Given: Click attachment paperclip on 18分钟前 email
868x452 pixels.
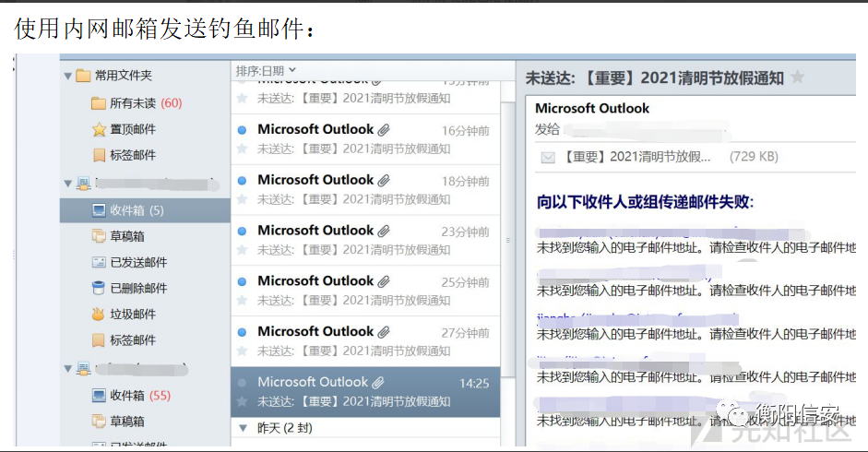Looking at the screenshot, I should coord(384,181).
